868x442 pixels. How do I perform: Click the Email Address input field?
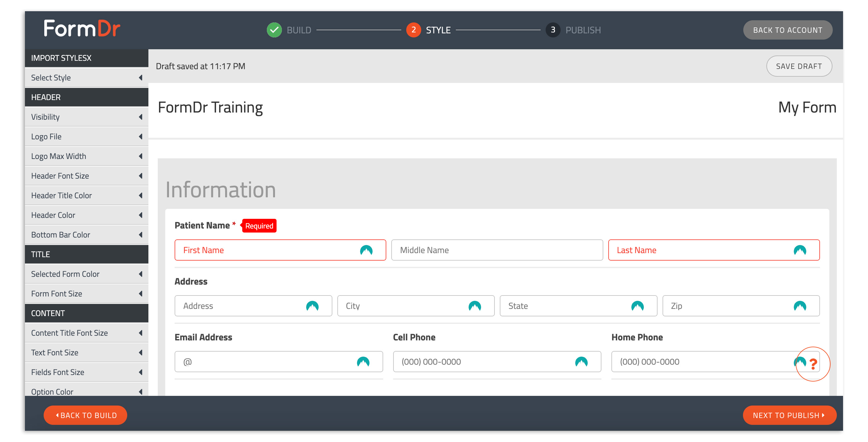coord(279,362)
